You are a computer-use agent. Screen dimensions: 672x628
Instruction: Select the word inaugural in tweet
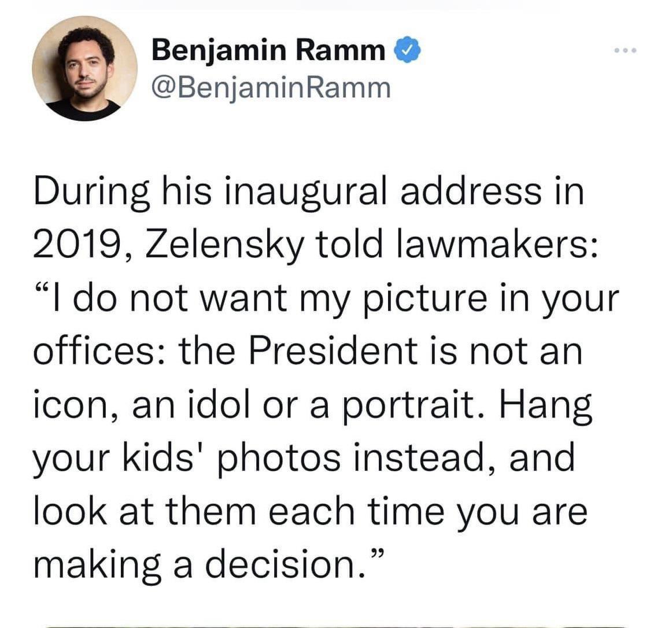point(305,191)
